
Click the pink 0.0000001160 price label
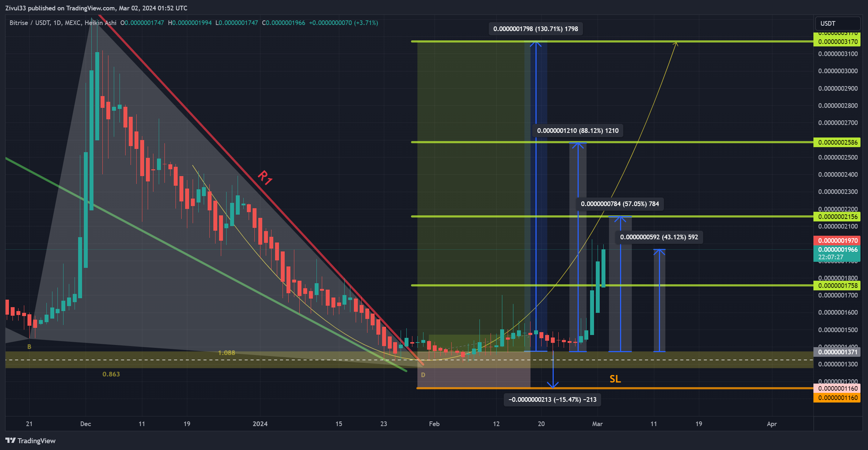pyautogui.click(x=837, y=389)
